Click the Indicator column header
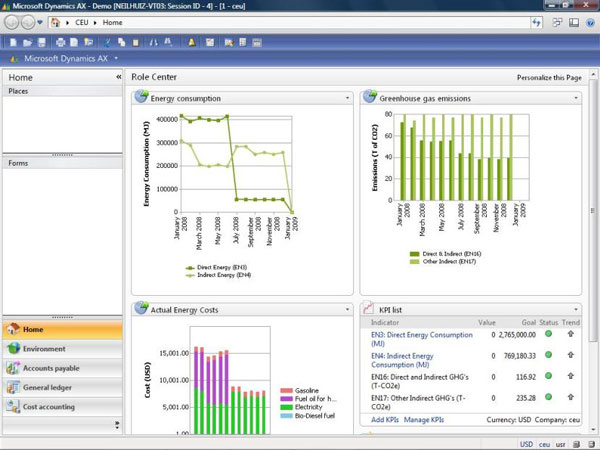This screenshot has width=600, height=450. 385,323
